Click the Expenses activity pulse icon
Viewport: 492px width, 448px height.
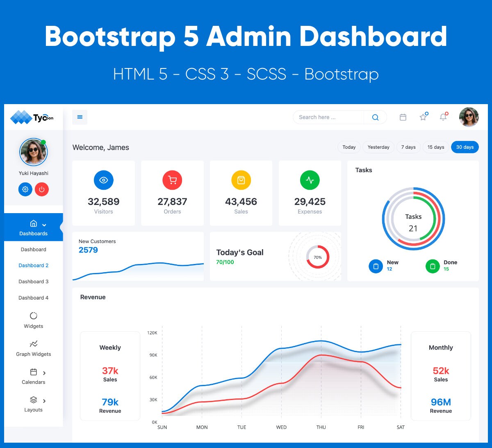pos(310,180)
